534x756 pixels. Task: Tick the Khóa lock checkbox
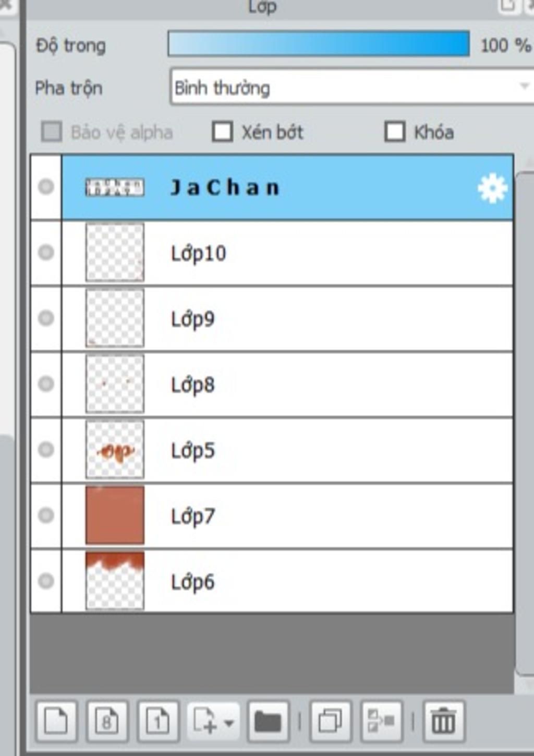(395, 132)
